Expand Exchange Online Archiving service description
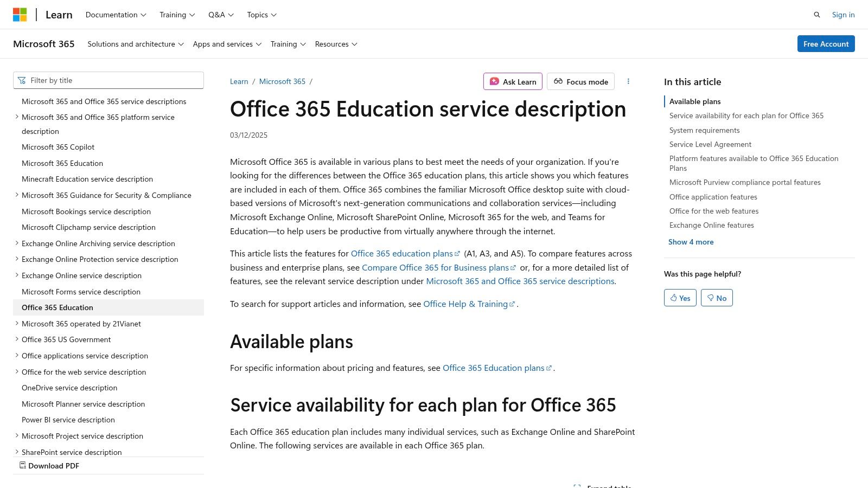The height and width of the screenshot is (488, 868). click(17, 243)
